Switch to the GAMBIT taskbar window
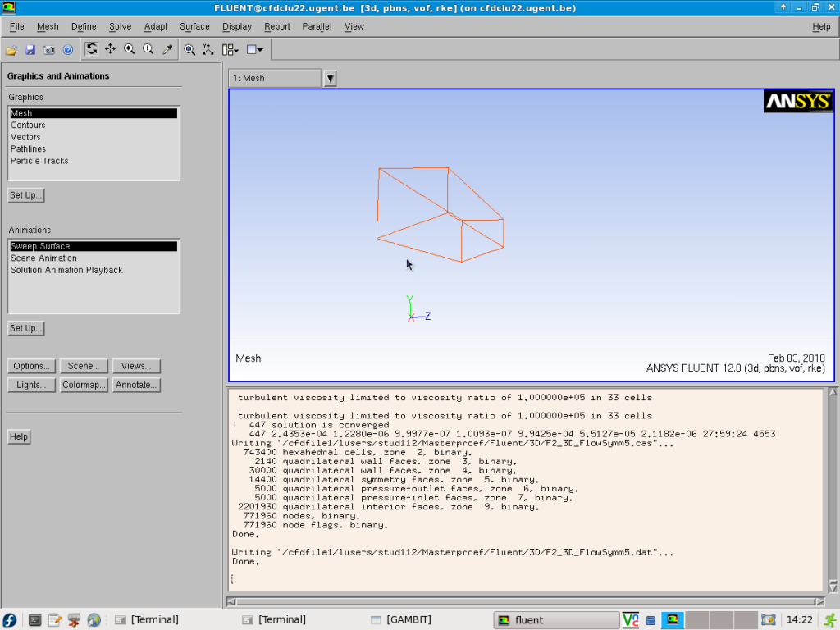Viewport: 840px width, 630px height. (x=428, y=620)
